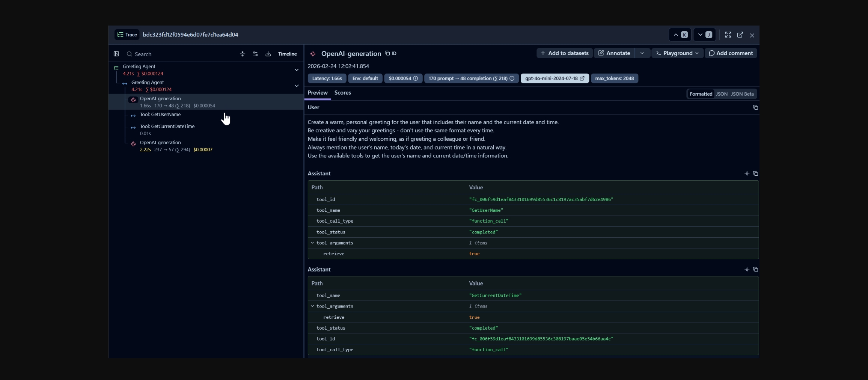Screen dimensions: 868x380
Task: Toggle the Timeline view
Action: pyautogui.click(x=287, y=54)
